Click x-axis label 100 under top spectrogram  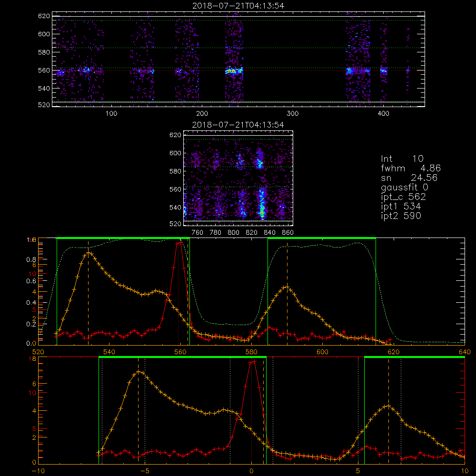[x=111, y=113]
